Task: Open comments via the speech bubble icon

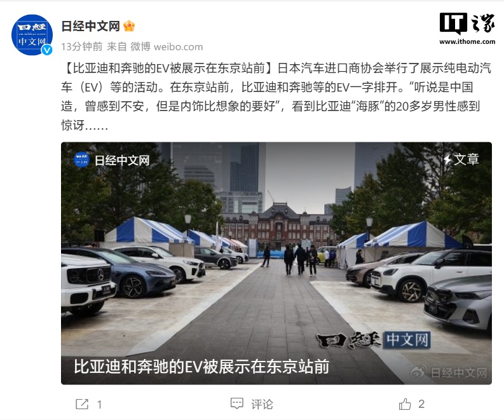Action: click(237, 403)
